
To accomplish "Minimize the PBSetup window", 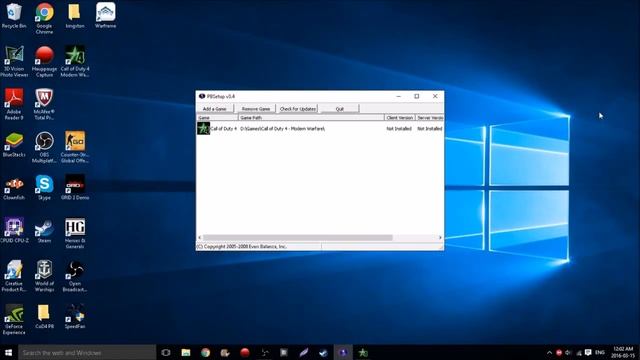I will click(398, 96).
